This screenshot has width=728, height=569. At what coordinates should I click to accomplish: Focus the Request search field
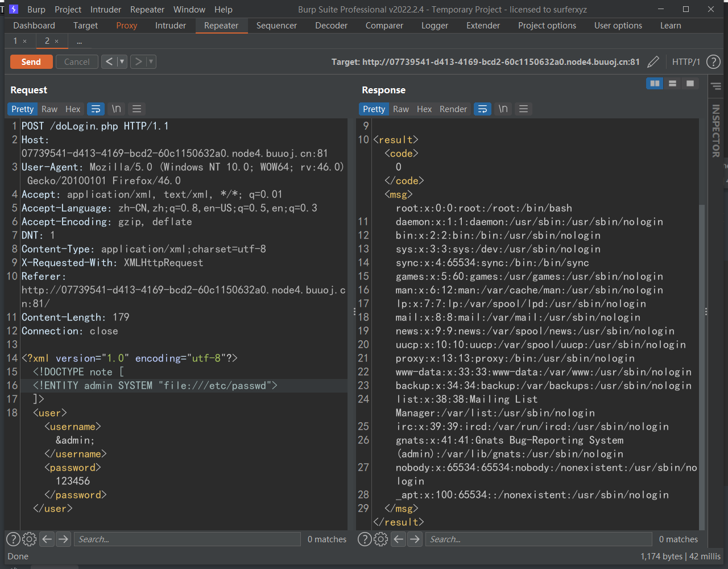(187, 539)
